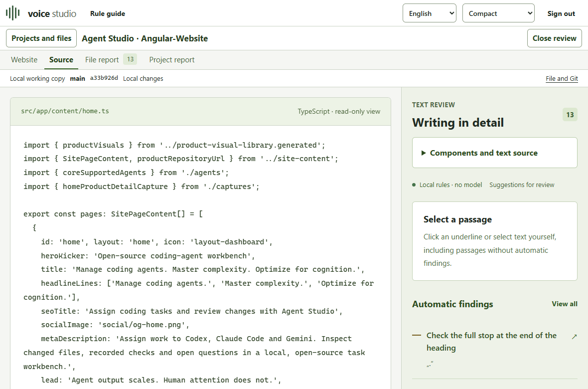Click the voice studio waveform logo
588x389 pixels.
coord(13,13)
